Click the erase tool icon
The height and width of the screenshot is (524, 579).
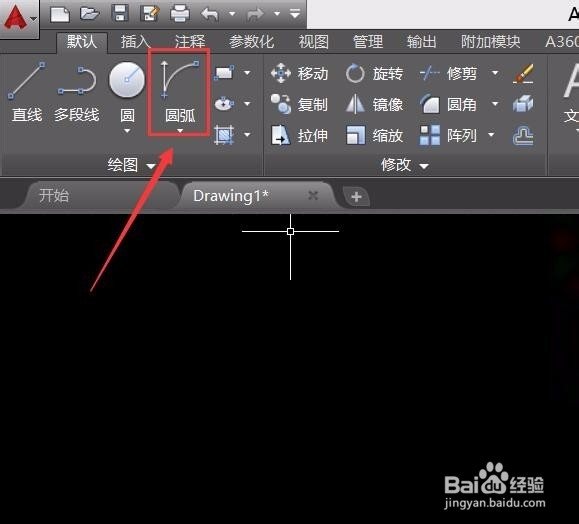524,73
